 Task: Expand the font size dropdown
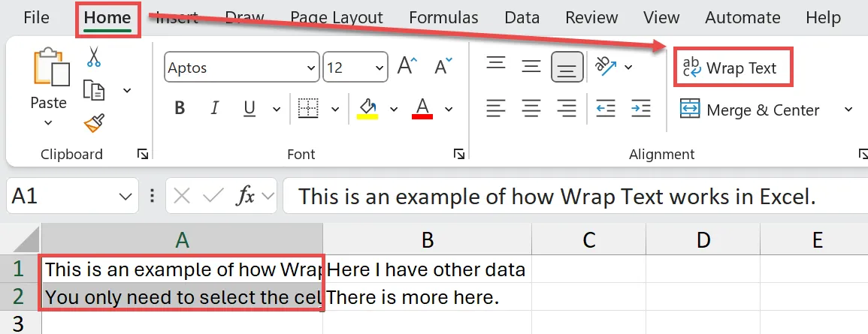pyautogui.click(x=378, y=68)
